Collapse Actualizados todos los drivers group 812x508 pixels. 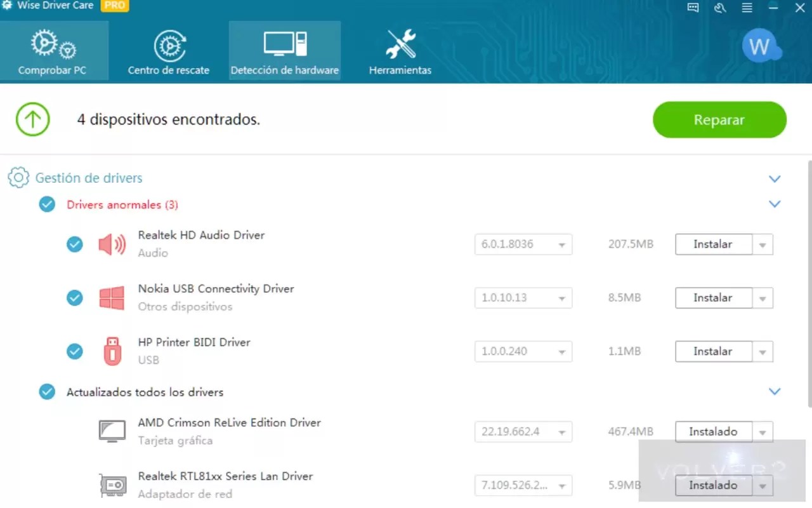coord(775,391)
